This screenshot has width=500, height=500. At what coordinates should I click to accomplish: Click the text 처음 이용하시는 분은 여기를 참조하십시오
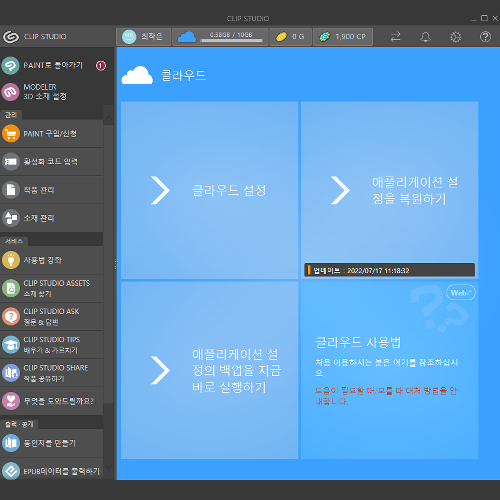[x=387, y=367]
